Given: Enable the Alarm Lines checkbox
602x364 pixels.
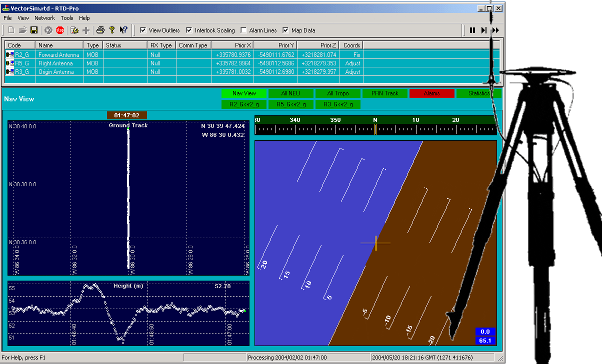Looking at the screenshot, I should tap(244, 30).
